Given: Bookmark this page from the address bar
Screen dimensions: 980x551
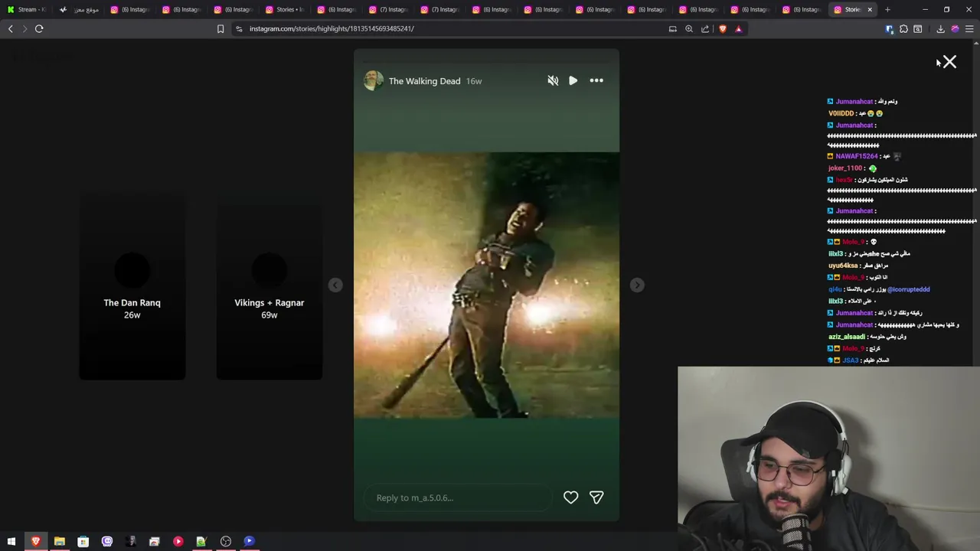Looking at the screenshot, I should 220,29.
